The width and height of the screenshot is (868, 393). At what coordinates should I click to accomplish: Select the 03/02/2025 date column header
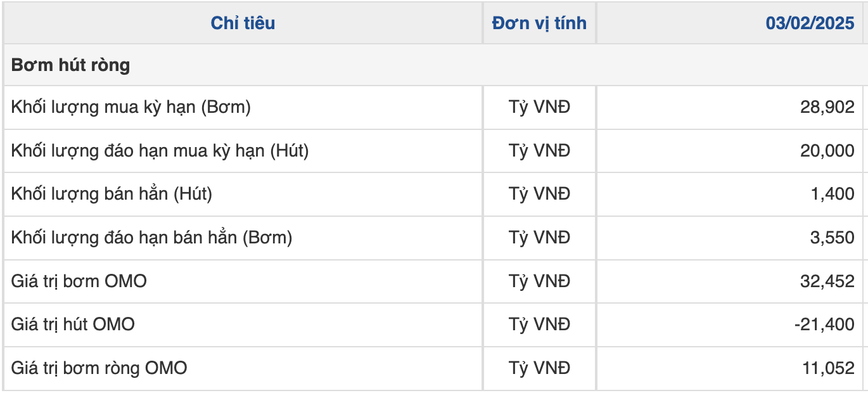(x=810, y=23)
